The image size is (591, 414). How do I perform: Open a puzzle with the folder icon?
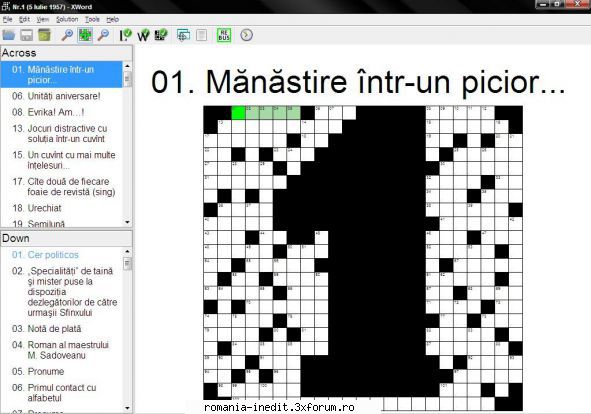click(9, 35)
